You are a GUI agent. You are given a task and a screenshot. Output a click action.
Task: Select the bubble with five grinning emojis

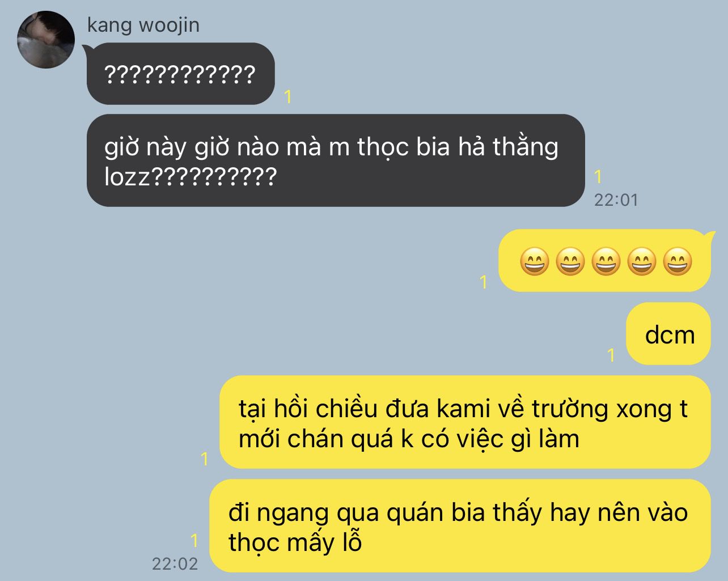click(604, 261)
